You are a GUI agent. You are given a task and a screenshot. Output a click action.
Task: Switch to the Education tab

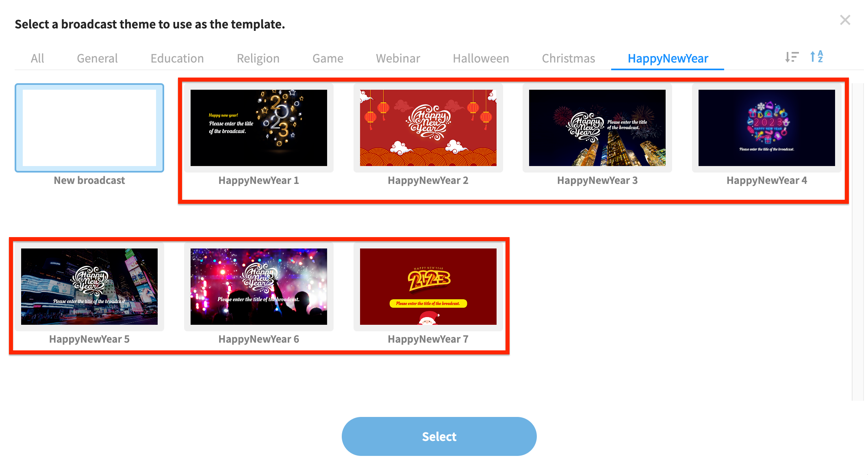(177, 58)
